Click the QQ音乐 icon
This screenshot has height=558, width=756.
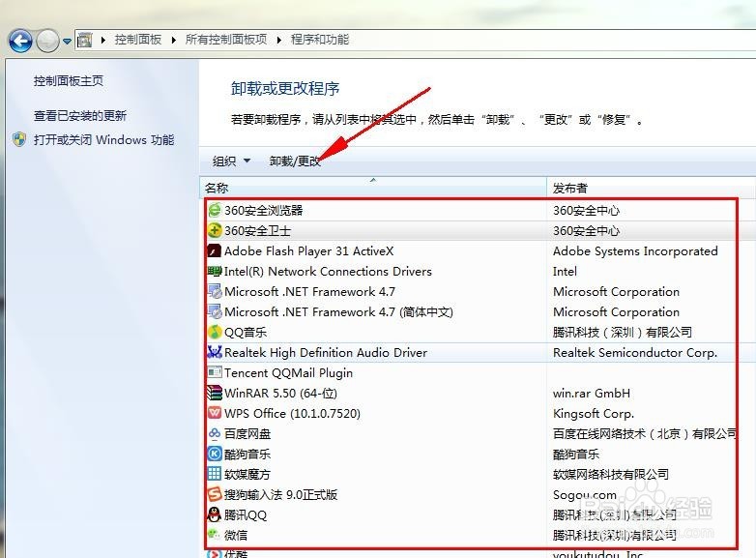click(x=215, y=332)
